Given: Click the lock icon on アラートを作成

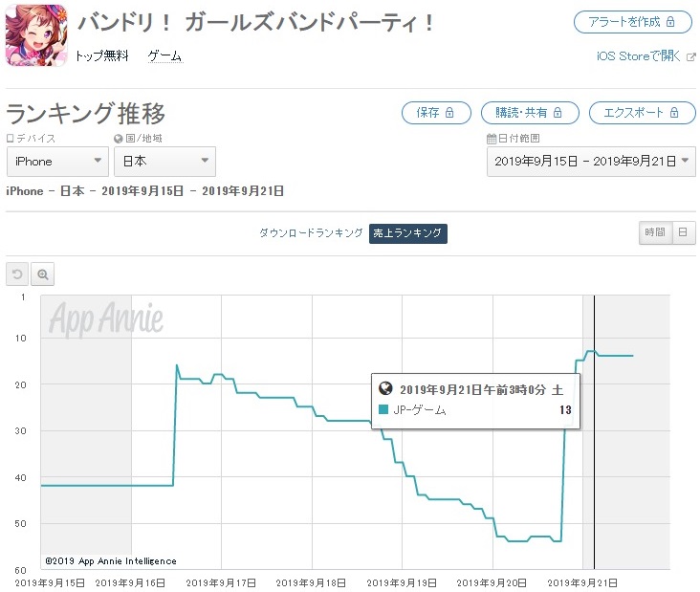Looking at the screenshot, I should [x=670, y=22].
